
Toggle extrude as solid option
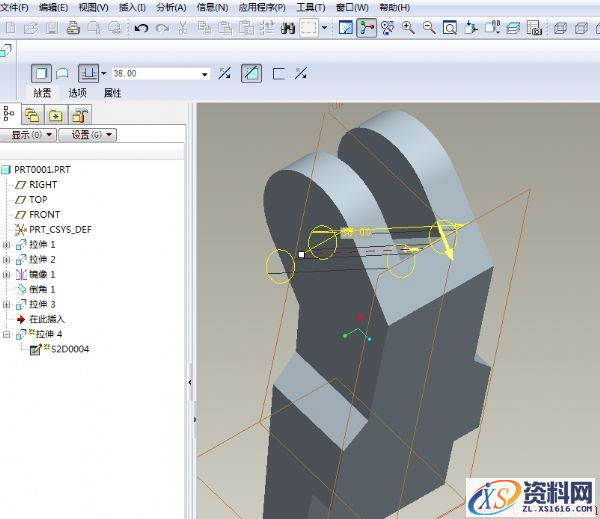point(41,73)
